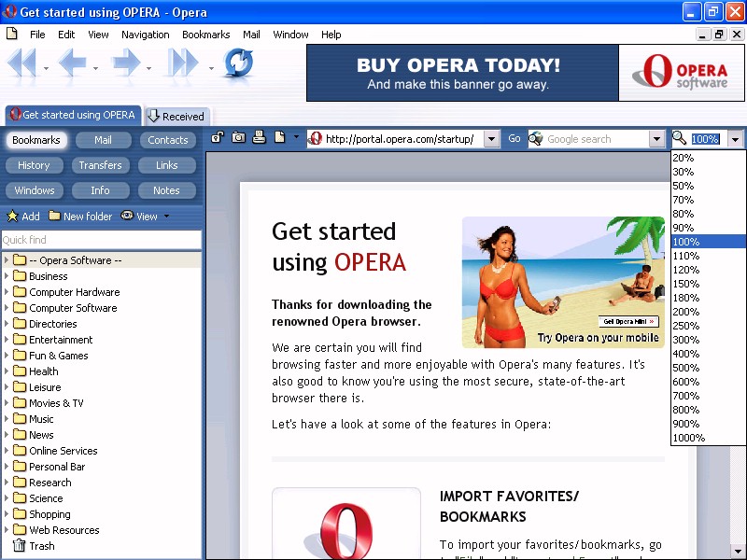This screenshot has width=747, height=560.
Task: Open the Back button history dropdown arrow
Action: [x=96, y=68]
